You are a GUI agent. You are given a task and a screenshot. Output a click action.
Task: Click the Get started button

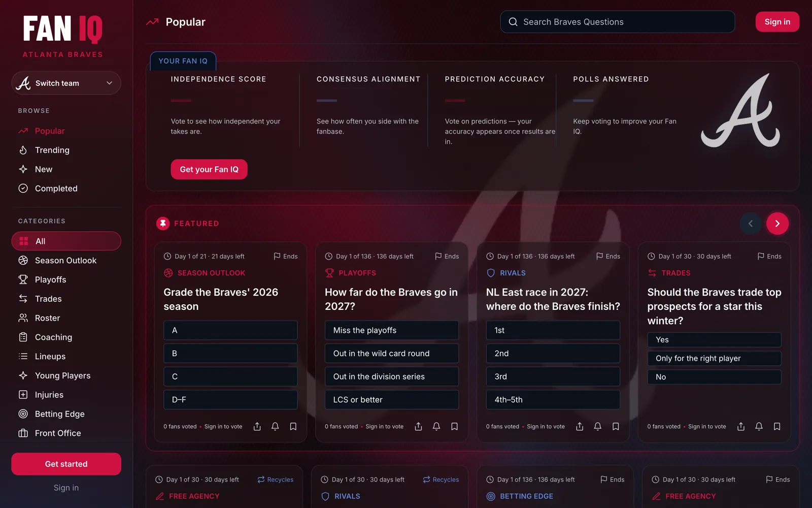(x=66, y=464)
